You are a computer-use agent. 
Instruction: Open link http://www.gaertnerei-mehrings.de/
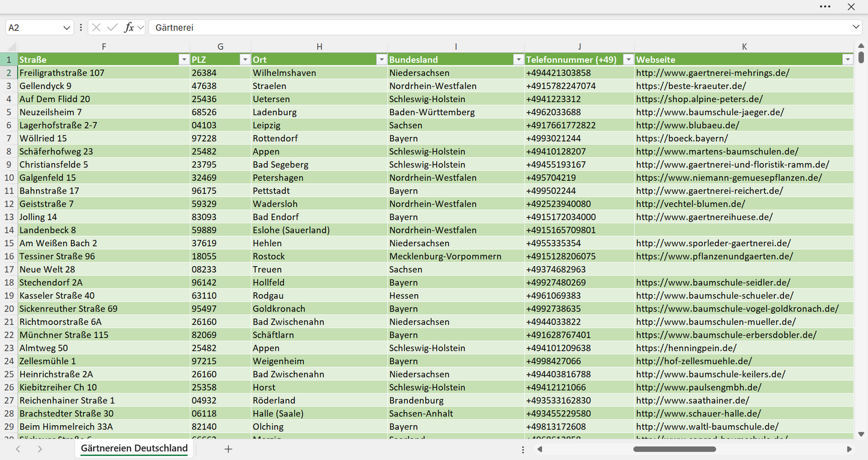pyautogui.click(x=712, y=73)
